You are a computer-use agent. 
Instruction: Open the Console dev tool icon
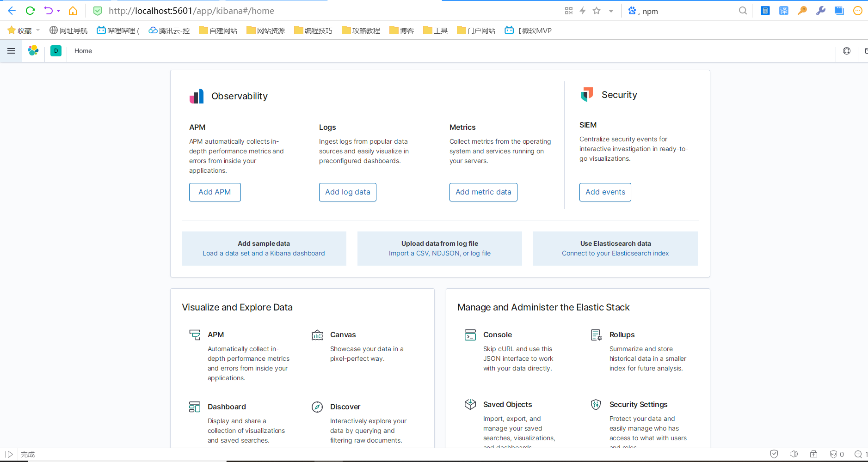pos(470,335)
